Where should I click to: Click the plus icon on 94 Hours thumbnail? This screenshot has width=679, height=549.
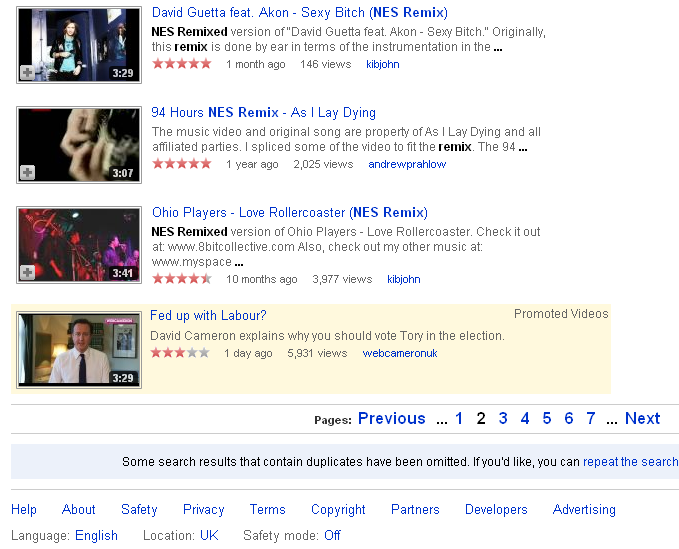[28, 173]
